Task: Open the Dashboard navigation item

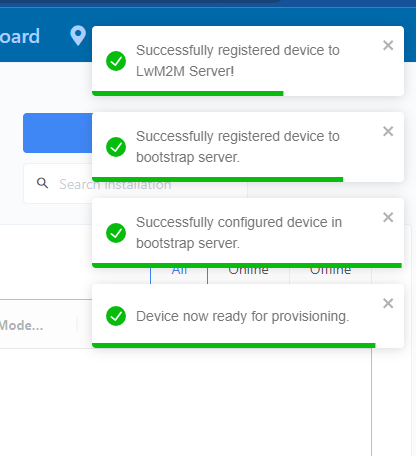Action: [20, 36]
